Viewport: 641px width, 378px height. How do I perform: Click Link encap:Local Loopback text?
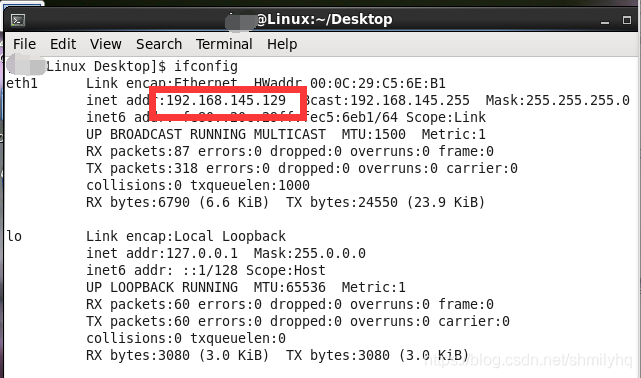coord(186,236)
